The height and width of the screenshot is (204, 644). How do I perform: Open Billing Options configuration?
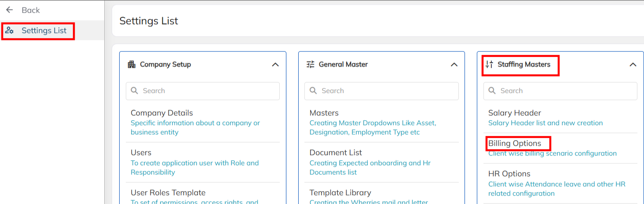[514, 144]
